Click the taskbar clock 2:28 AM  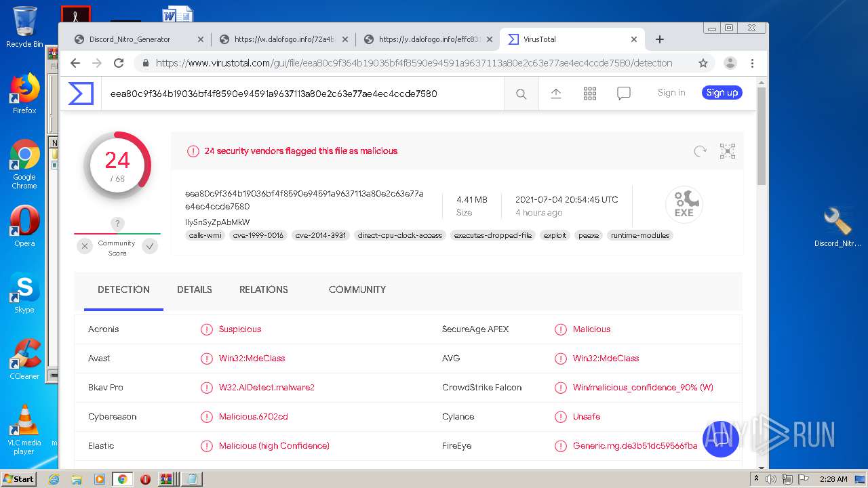[x=833, y=479]
